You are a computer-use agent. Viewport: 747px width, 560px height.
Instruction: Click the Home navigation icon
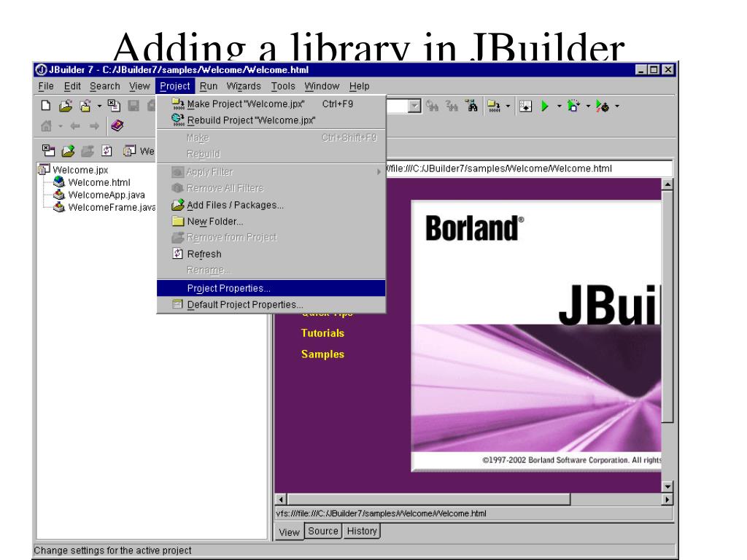click(46, 125)
